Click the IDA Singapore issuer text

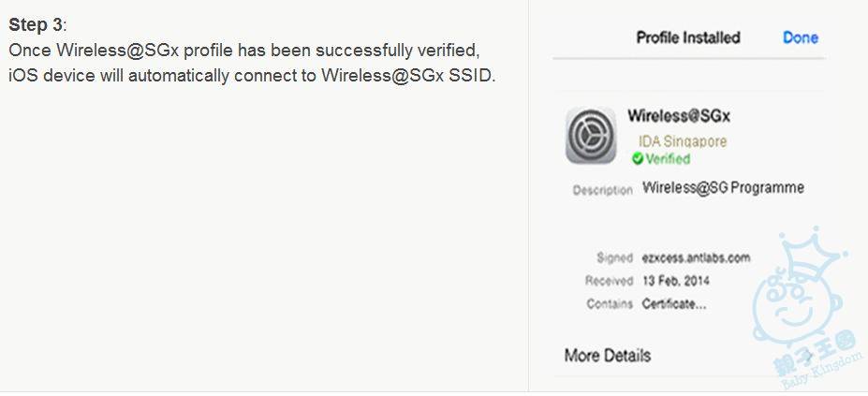[x=682, y=141]
